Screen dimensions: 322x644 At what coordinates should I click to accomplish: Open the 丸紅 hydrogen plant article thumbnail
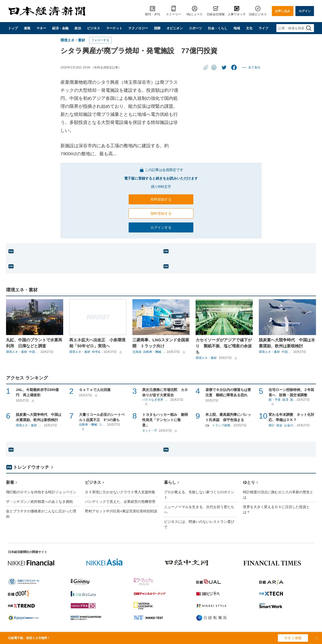click(35, 317)
